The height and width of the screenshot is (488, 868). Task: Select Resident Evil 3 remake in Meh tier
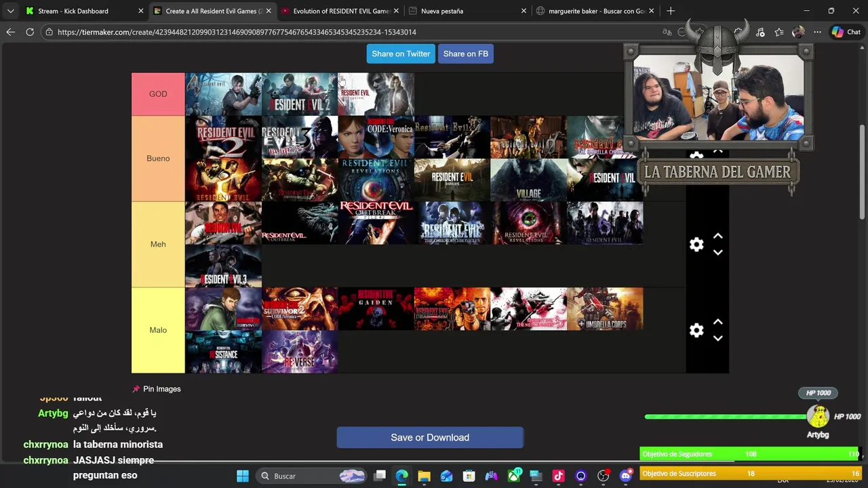223,266
